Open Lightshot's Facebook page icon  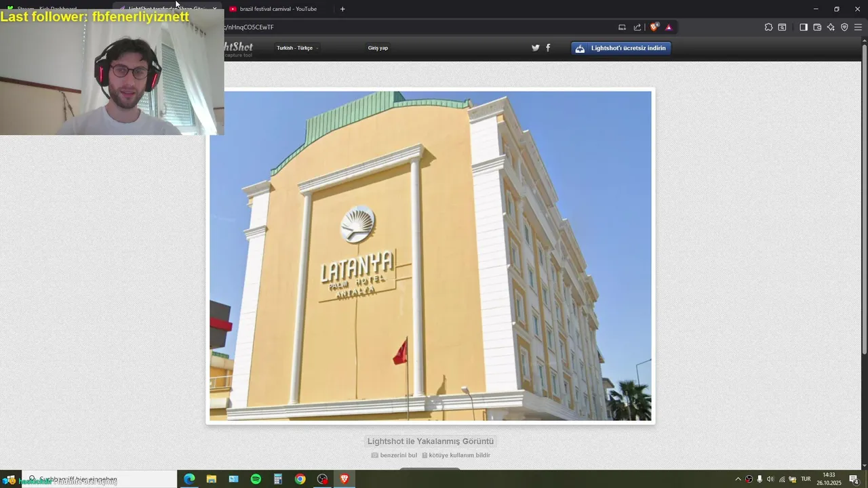(x=548, y=48)
